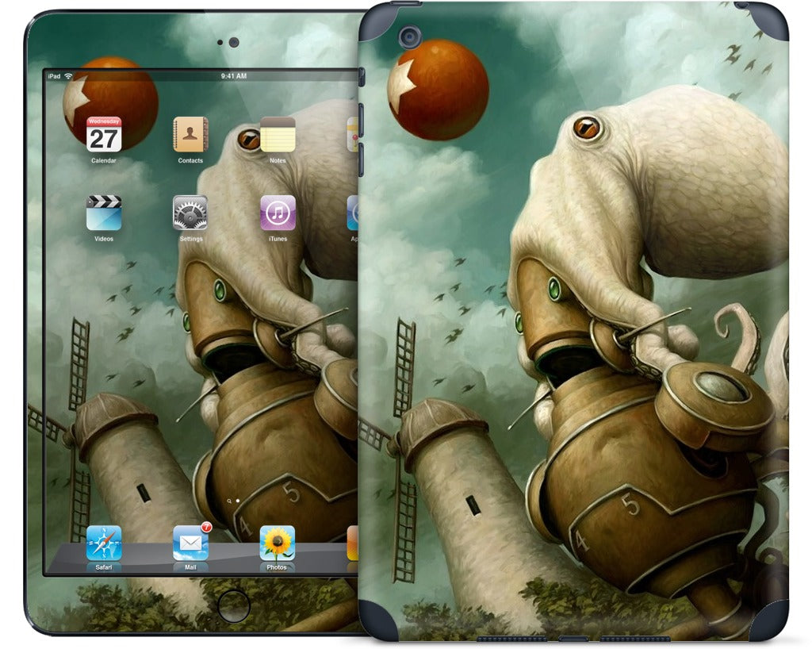This screenshot has width=812, height=649.
Task: Click the iTunes label text
Action: point(278,239)
